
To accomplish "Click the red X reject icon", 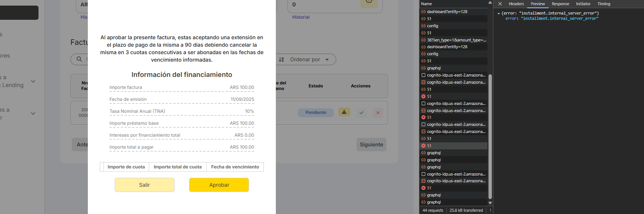I will (378, 112).
